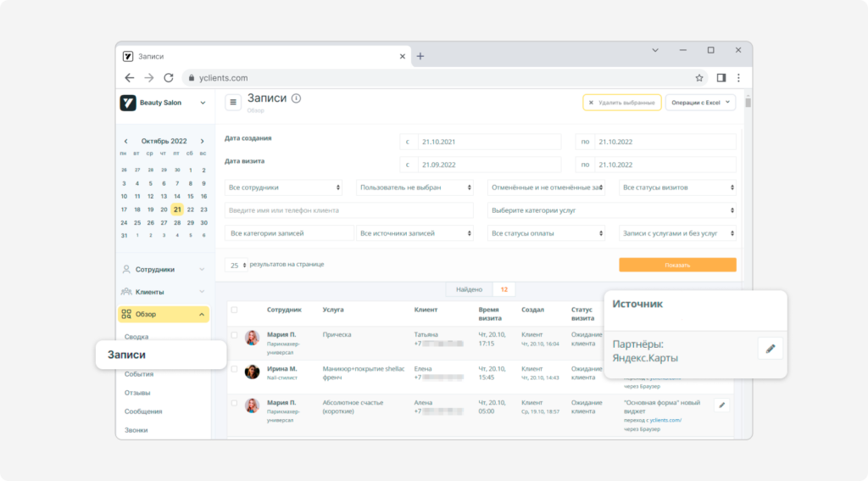The image size is (868, 481).
Task: Expand Сотрудники section in sidebar
Action: [164, 269]
